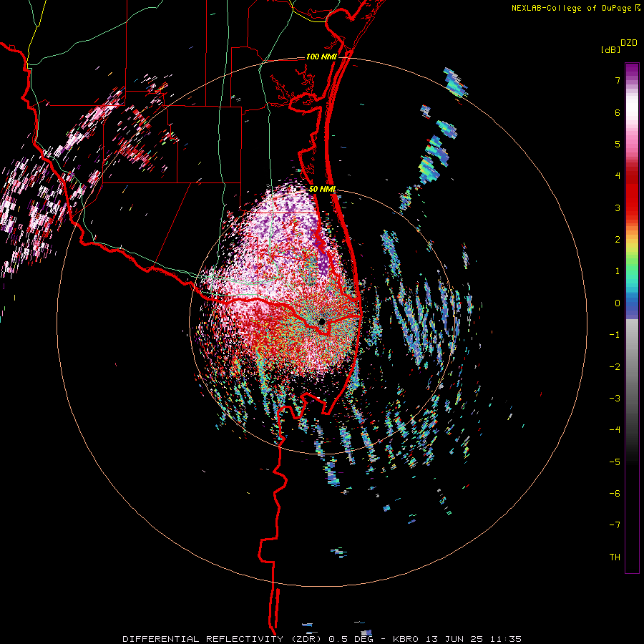Click the color scale value 4
This screenshot has width=644, height=644.
618,176
